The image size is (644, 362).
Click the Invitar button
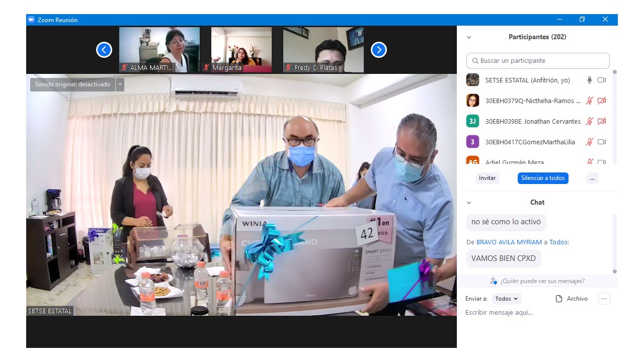coord(487,178)
